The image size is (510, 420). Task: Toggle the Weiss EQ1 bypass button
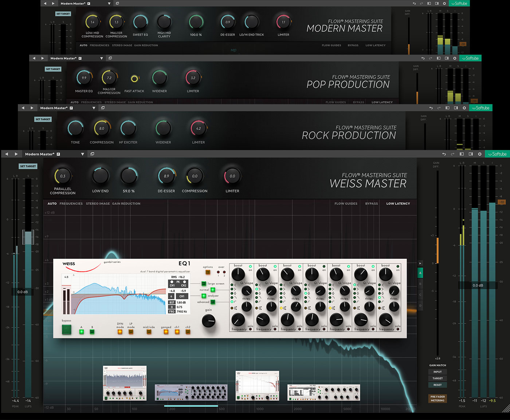[67, 330]
